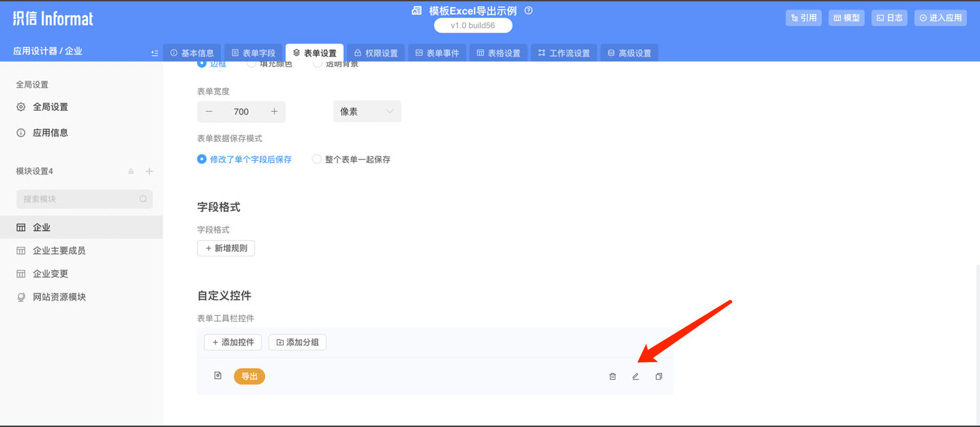Collapse the sidebar with the collapse icon
980x427 pixels.
154,53
